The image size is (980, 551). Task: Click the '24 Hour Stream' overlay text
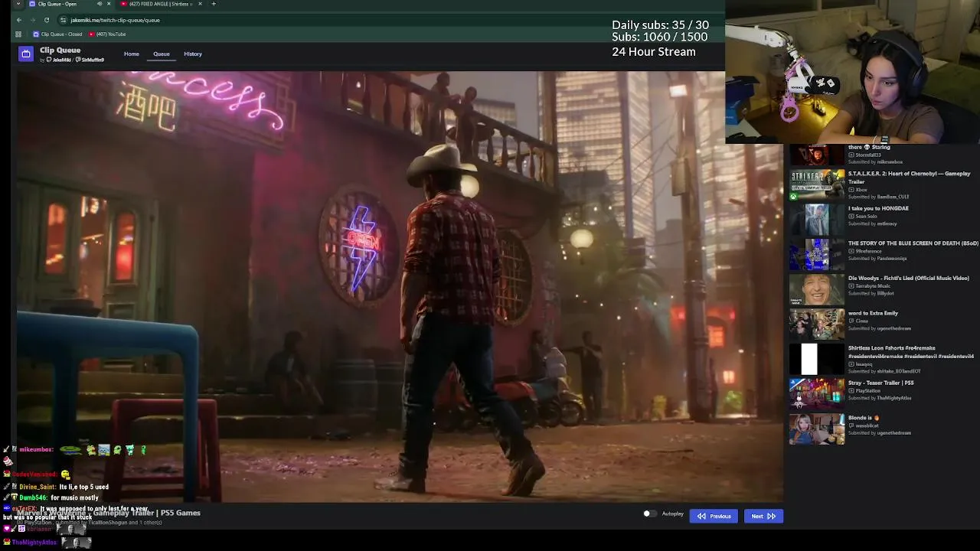tap(654, 52)
